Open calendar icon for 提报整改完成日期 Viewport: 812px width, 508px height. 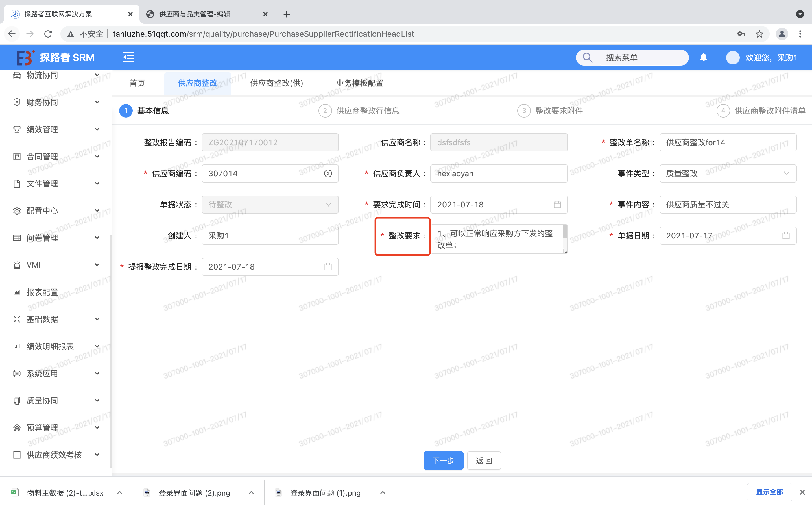[328, 267]
